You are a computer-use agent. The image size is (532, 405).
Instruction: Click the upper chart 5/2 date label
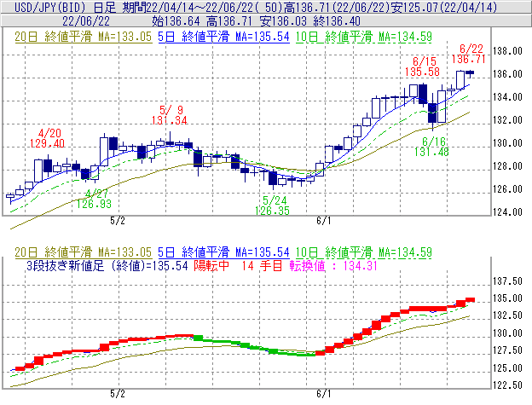[x=118, y=221]
